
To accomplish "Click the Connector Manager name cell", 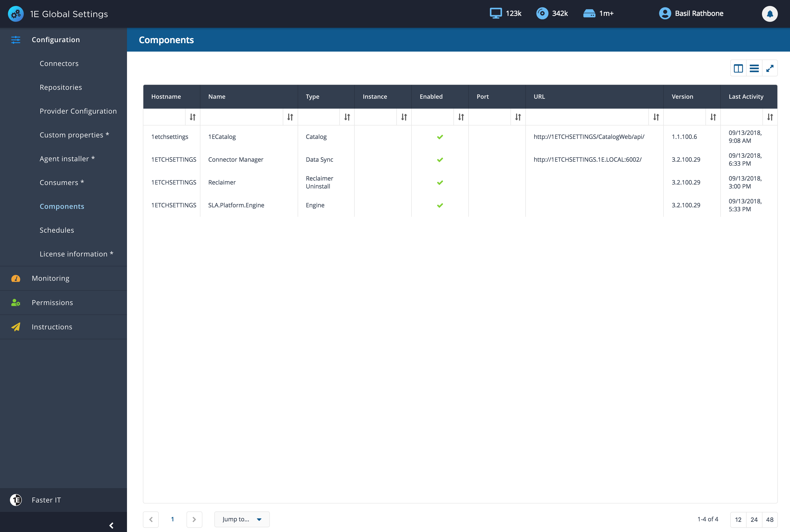I will (x=235, y=159).
